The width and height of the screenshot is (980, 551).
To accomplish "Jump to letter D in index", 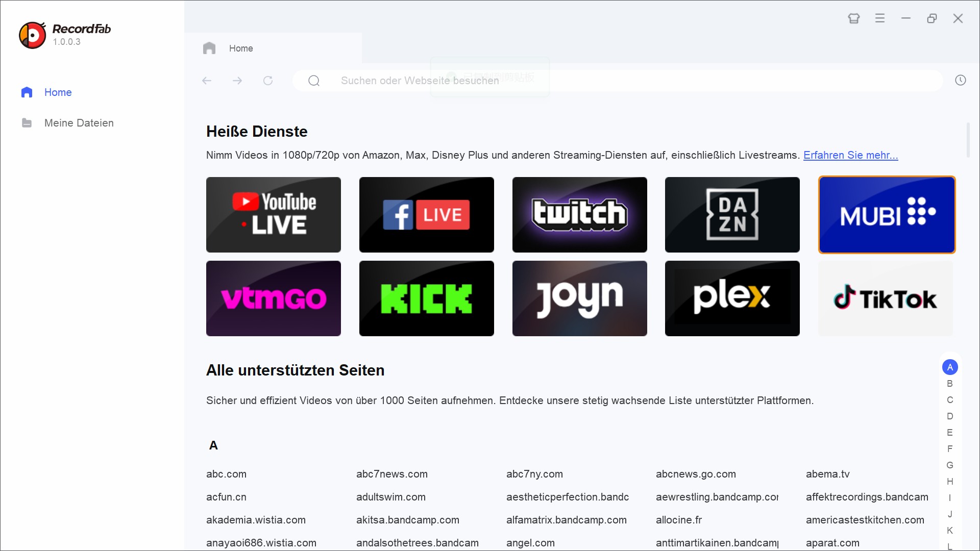I will coord(950,416).
